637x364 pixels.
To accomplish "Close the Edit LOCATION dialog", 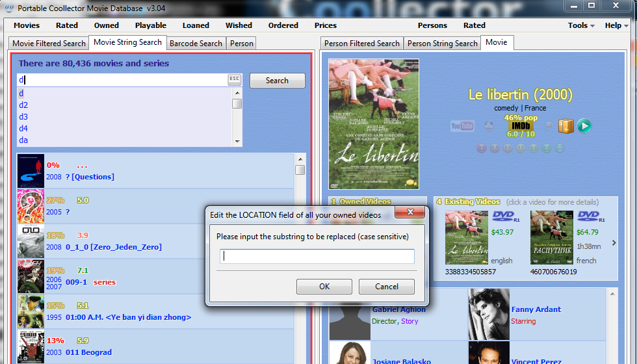I will tap(410, 212).
